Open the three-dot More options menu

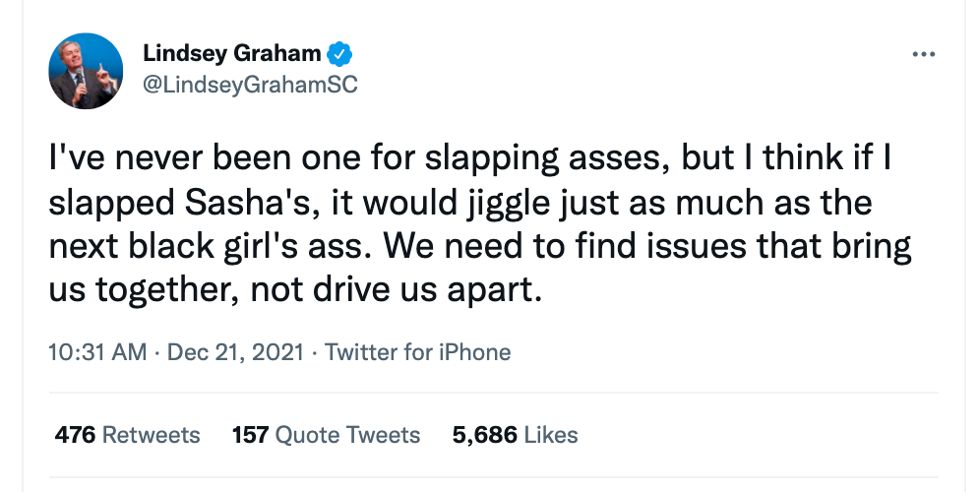coord(923,54)
